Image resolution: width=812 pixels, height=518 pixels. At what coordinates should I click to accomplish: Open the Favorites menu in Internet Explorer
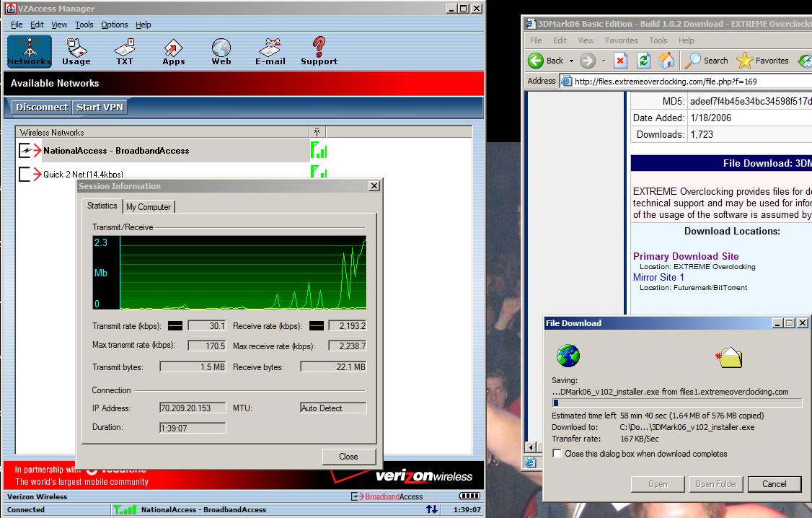coord(622,40)
